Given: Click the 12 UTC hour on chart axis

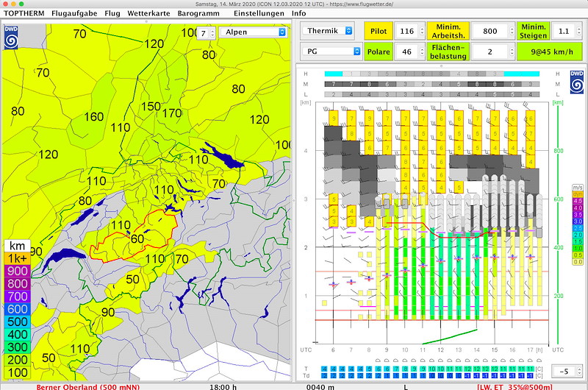Looking at the screenshot, I should tap(440, 350).
